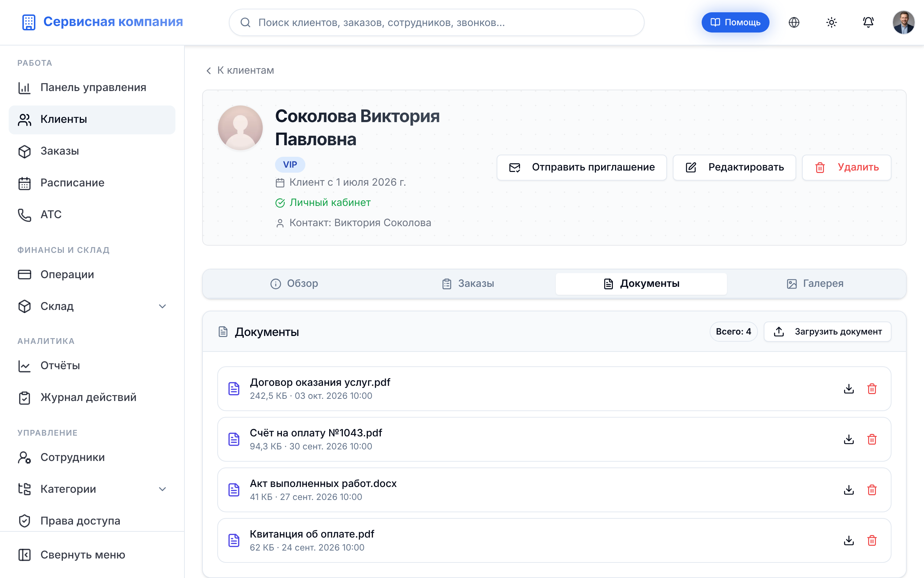Delete Акт выполненных работ.docx

point(872,490)
